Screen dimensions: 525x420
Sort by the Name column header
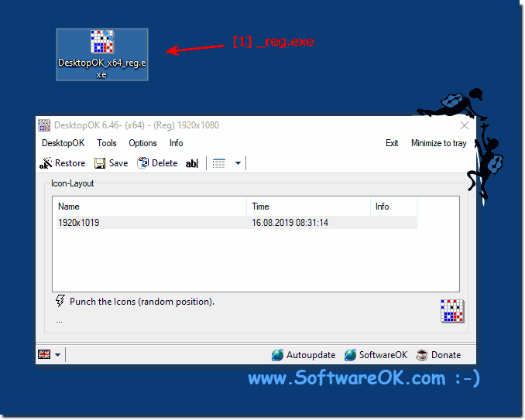149,207
